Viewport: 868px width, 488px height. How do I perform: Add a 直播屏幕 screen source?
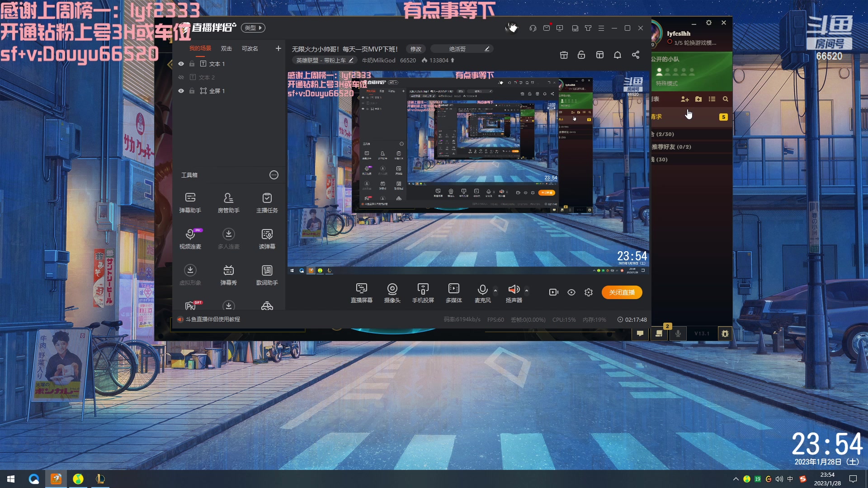(x=362, y=293)
